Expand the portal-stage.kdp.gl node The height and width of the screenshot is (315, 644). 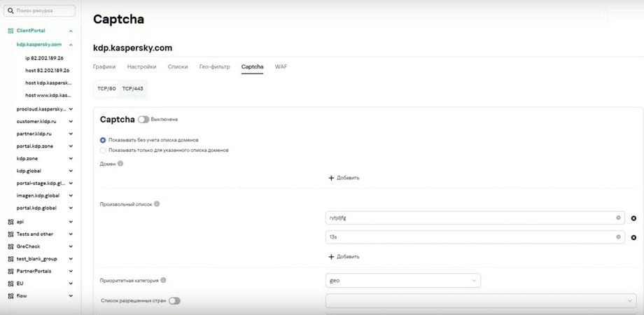point(71,183)
